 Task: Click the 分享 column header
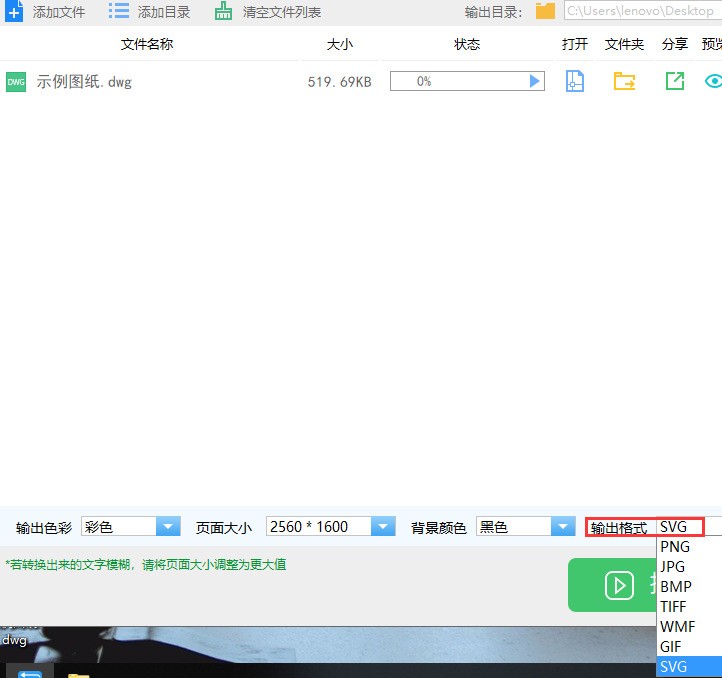675,44
